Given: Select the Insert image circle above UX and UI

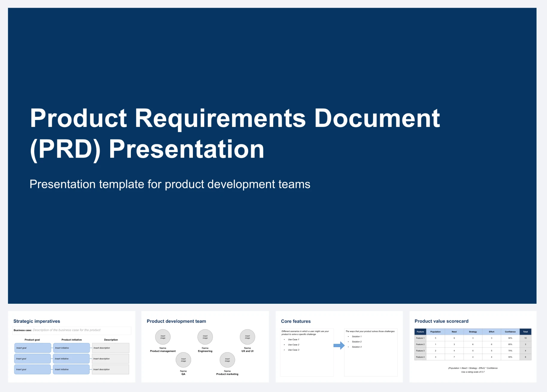Looking at the screenshot, I should (x=247, y=337).
